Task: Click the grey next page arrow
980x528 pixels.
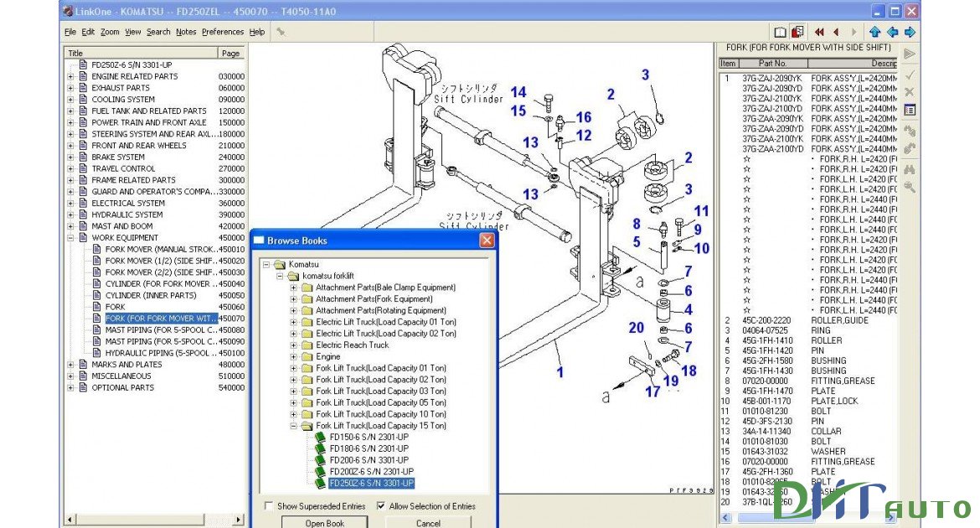Action: (x=854, y=32)
